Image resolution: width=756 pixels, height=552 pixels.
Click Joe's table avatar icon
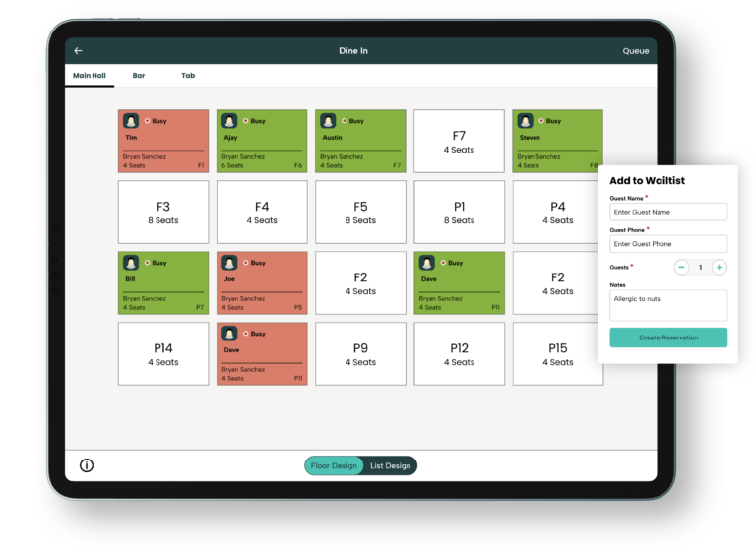tap(229, 263)
